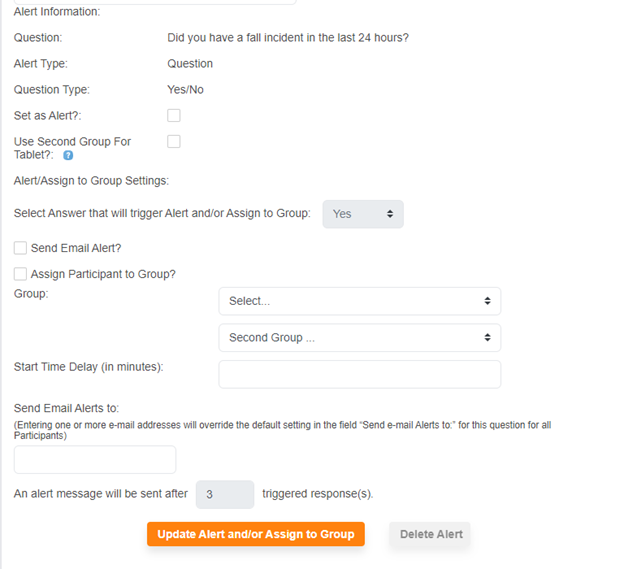Screen dimensions: 624x569
Task: Click the Yes/No question type value
Action: pyautogui.click(x=185, y=90)
